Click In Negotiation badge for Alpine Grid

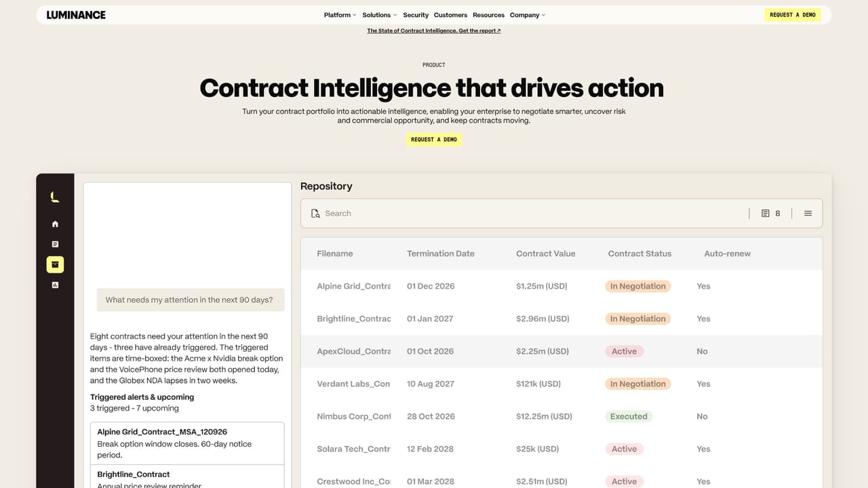pos(638,286)
